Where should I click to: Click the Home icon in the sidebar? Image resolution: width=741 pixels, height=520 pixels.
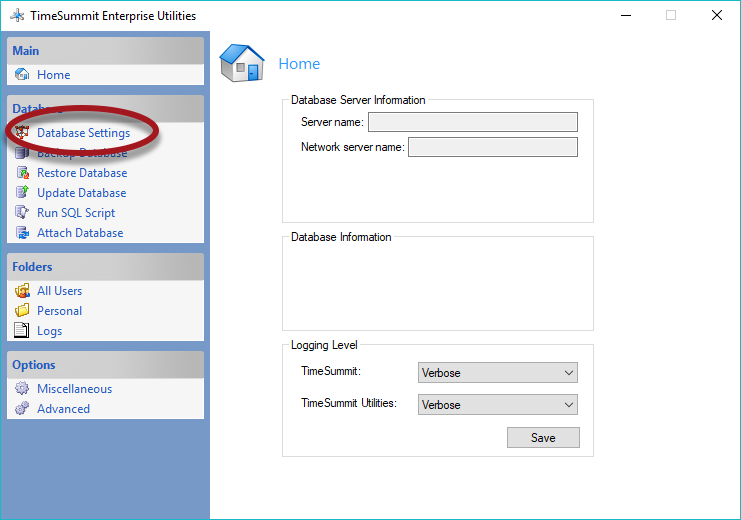click(x=22, y=75)
